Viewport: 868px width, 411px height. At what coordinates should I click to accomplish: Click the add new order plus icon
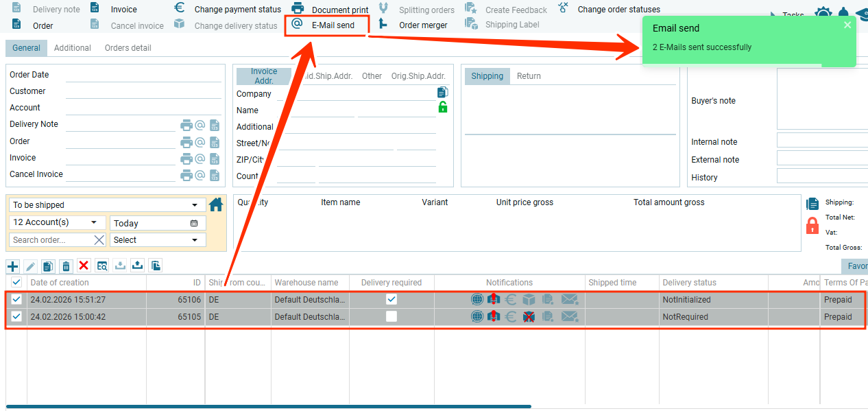coord(12,266)
